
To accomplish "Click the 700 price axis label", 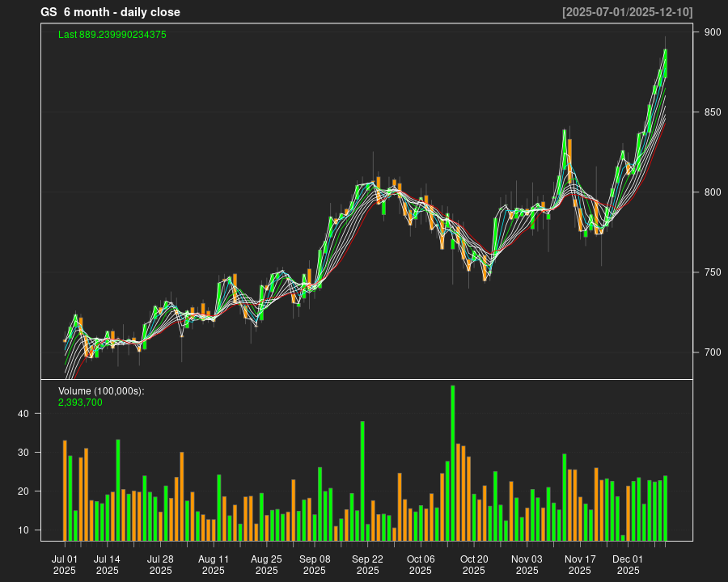I will [712, 352].
